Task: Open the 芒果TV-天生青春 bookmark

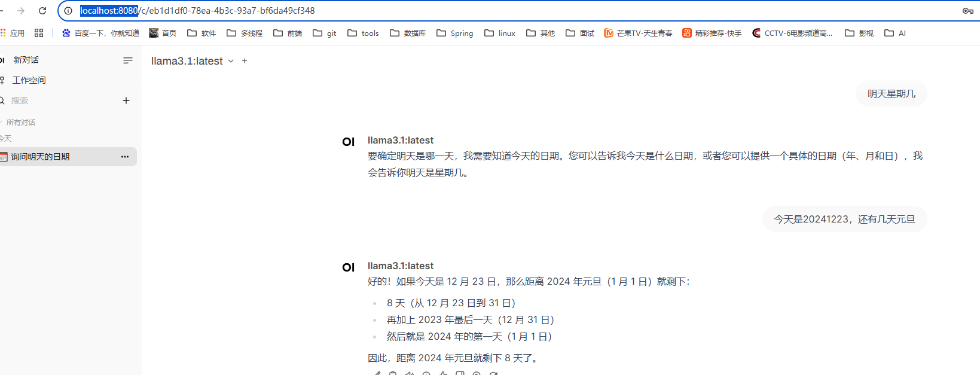Action: [x=638, y=33]
